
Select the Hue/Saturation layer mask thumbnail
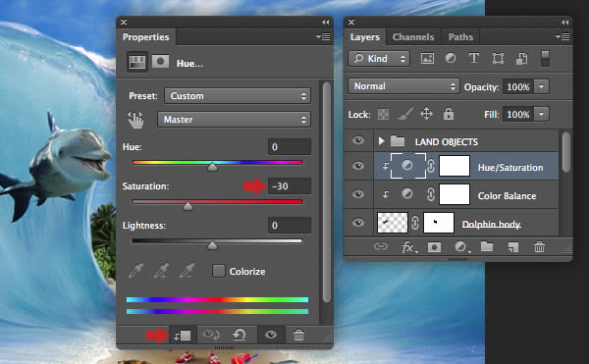[x=455, y=166]
